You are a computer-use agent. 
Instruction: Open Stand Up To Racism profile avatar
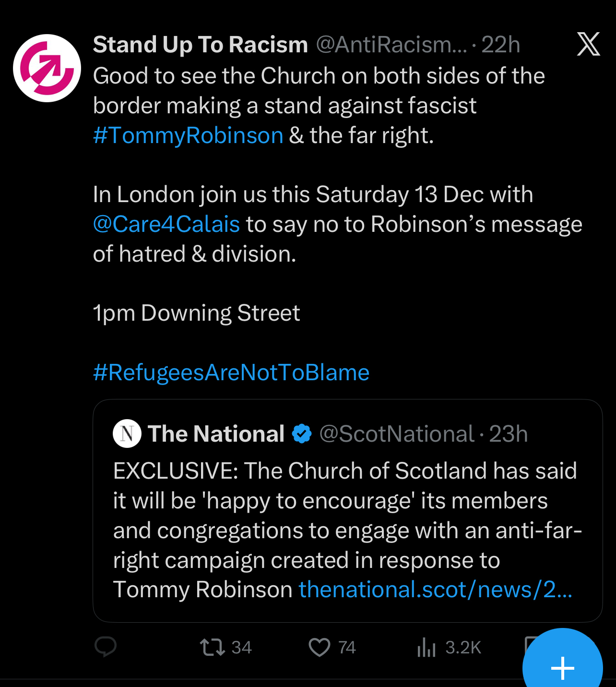(47, 68)
